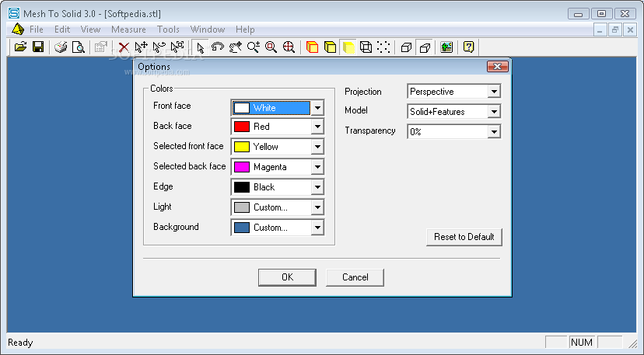Click the NUM indicator in status bar
Image resolution: width=644 pixels, height=355 pixels.
582,343
